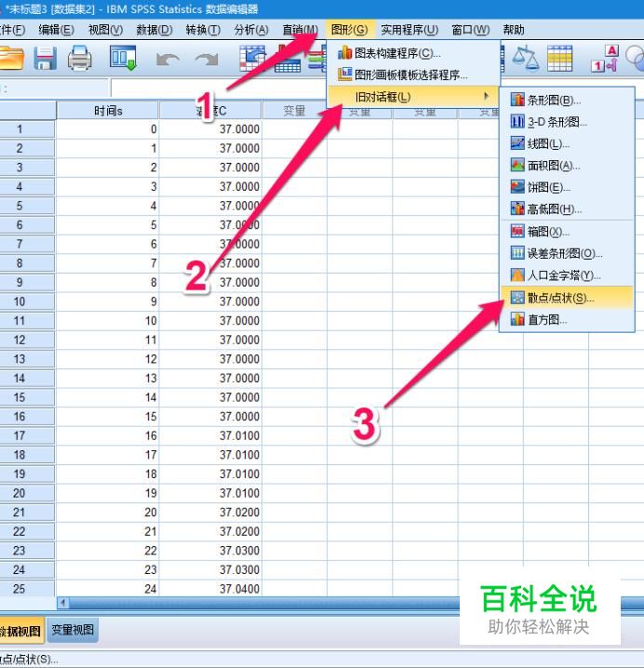Click the horizontal scrollbar left arrow
Screen dimensions: 644x668
tap(63, 603)
